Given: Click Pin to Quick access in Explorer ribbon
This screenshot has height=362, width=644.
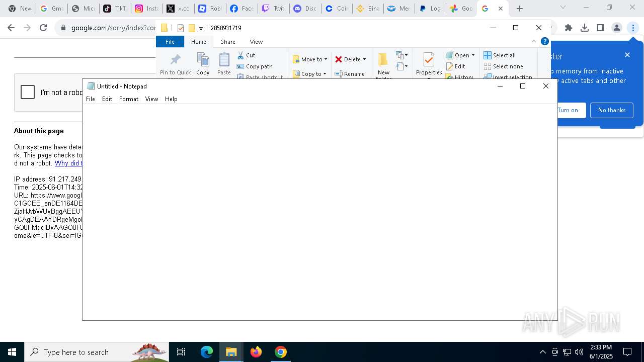Looking at the screenshot, I should point(175,65).
